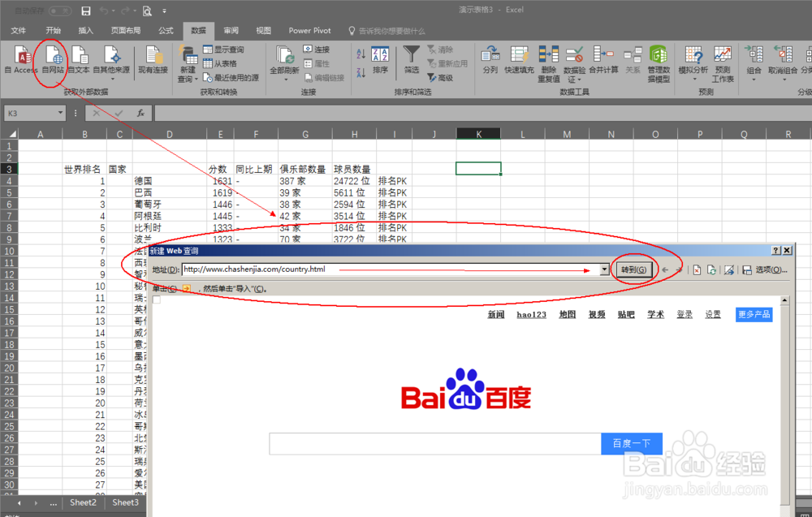Select the Sheet3 worksheet tab

tap(125, 502)
